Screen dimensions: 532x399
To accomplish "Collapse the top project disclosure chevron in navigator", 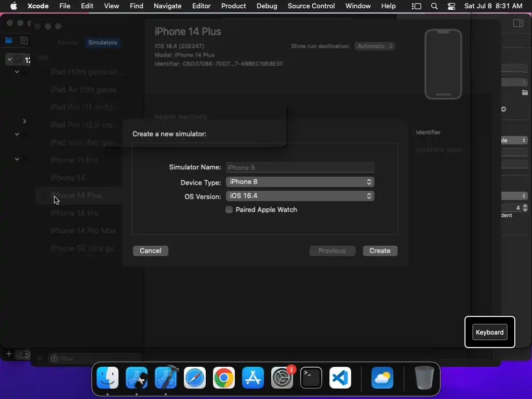I will [x=9, y=60].
